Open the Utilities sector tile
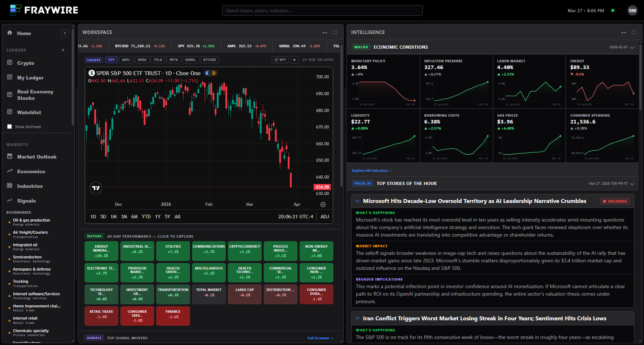The height and width of the screenshot is (345, 644). [173, 251]
